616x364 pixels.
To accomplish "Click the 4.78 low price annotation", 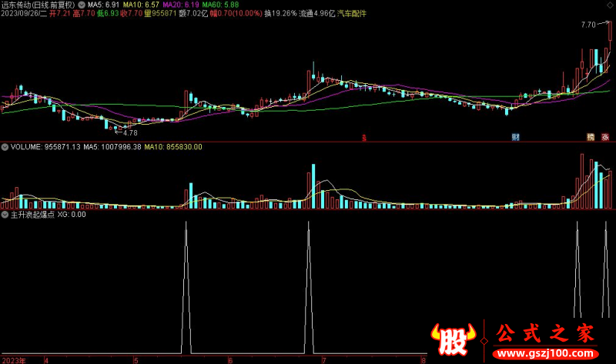I will tap(130, 133).
